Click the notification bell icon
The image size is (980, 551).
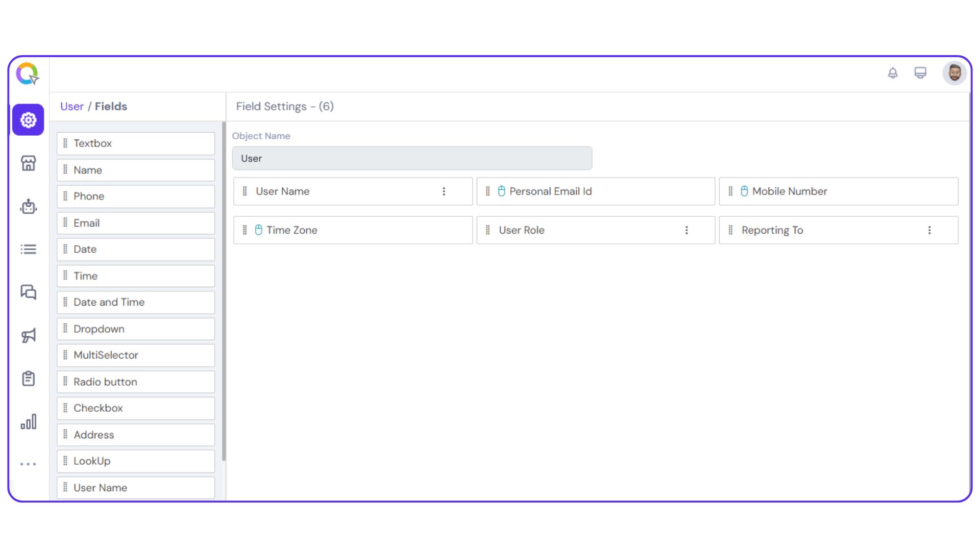tap(892, 73)
